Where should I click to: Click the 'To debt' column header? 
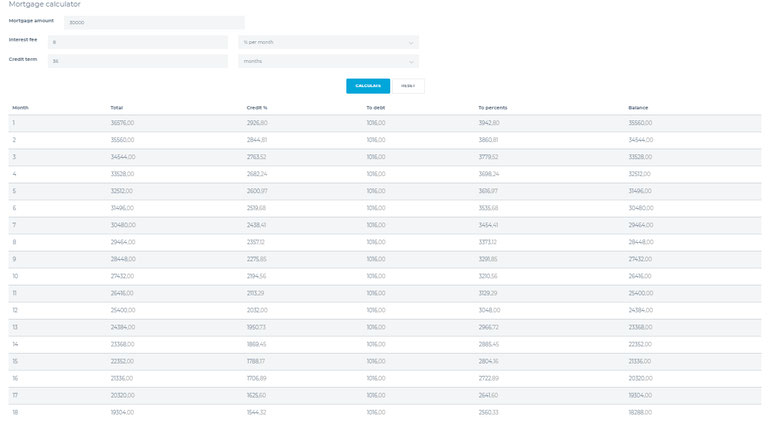[376, 108]
